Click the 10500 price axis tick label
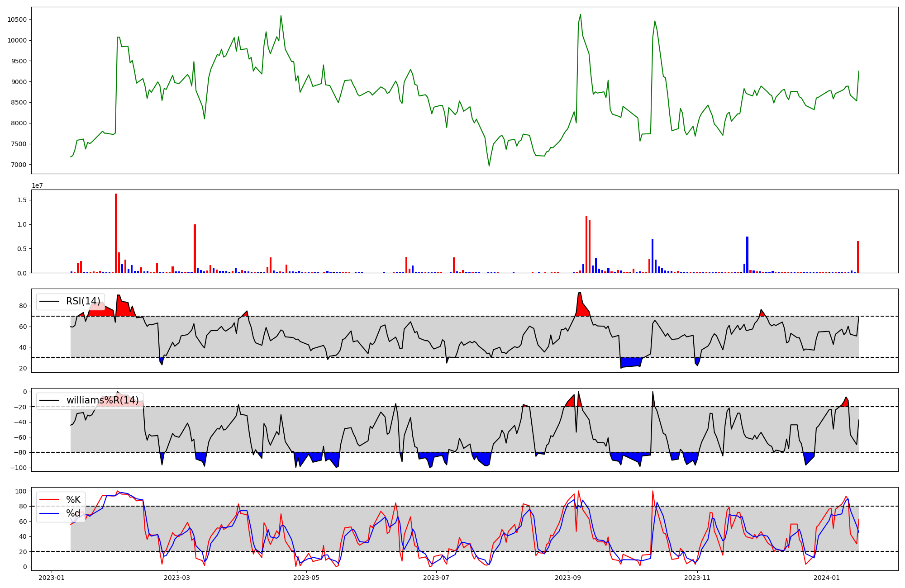 [x=17, y=19]
